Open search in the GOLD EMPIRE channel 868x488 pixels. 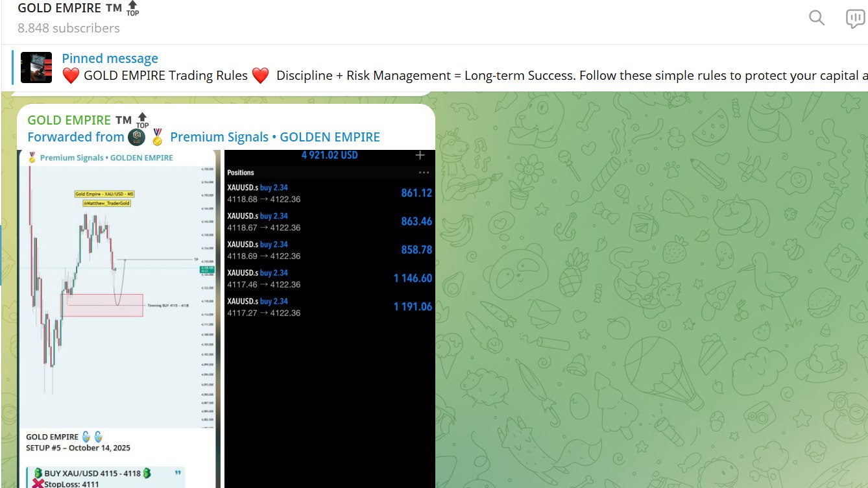[817, 18]
